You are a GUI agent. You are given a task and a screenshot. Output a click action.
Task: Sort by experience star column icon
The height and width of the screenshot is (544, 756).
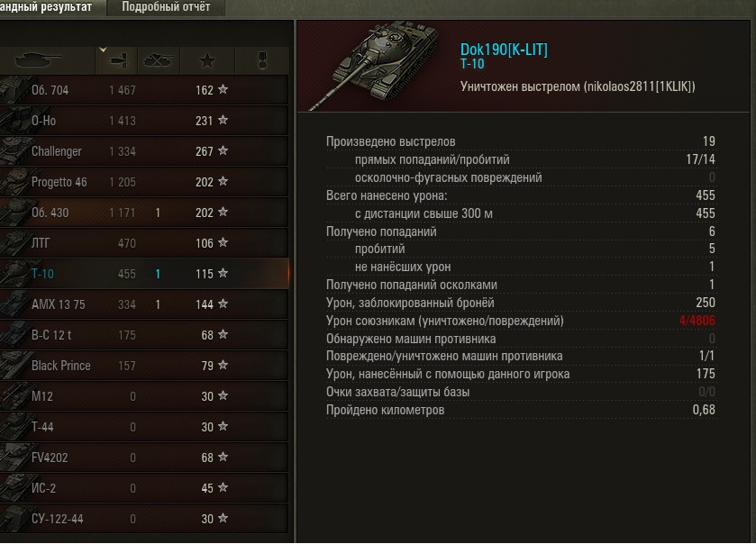tap(207, 60)
